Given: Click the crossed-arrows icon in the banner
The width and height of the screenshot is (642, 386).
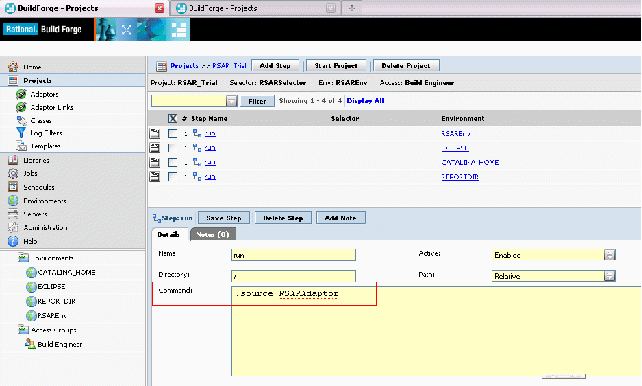Looking at the screenshot, I should (127, 29).
